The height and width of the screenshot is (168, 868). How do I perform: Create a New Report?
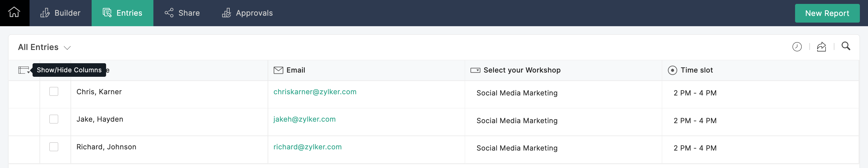coord(827,13)
